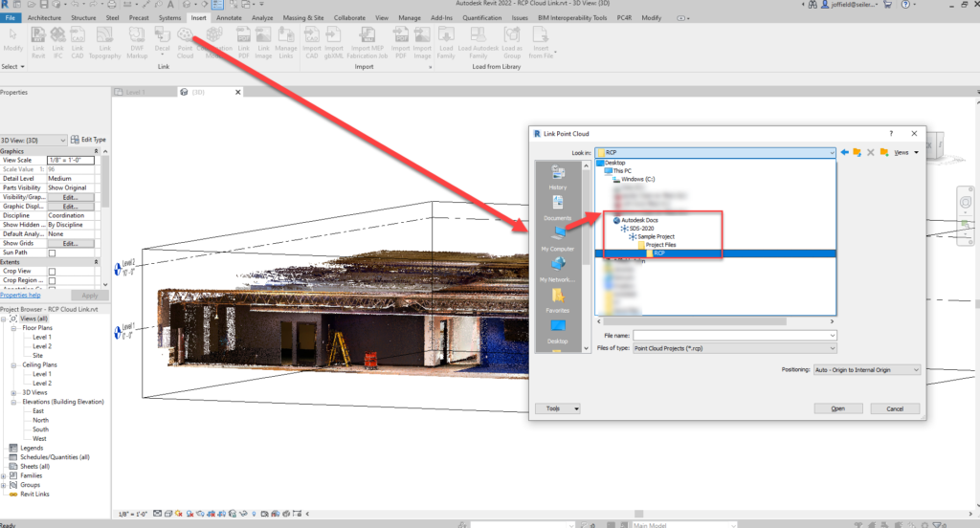Click the Properties help link

click(x=20, y=296)
